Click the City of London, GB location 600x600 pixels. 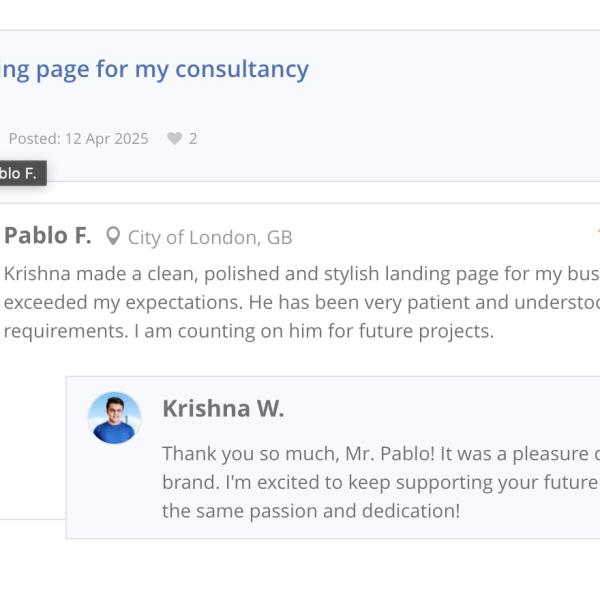pos(210,238)
